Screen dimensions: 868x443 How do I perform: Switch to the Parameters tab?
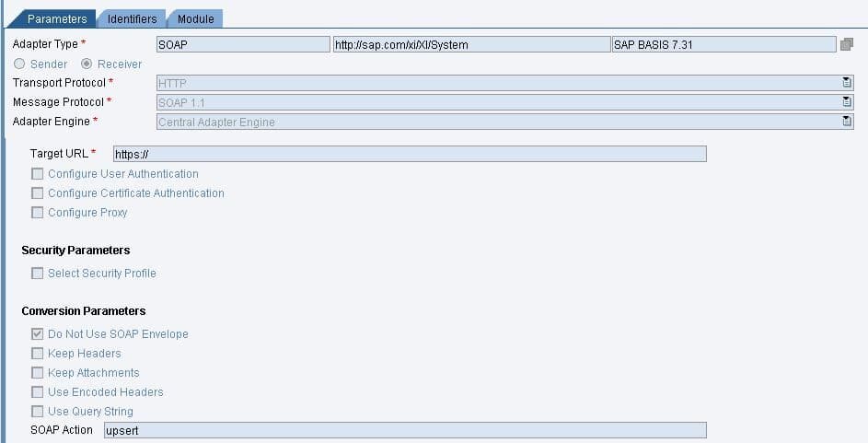56,18
